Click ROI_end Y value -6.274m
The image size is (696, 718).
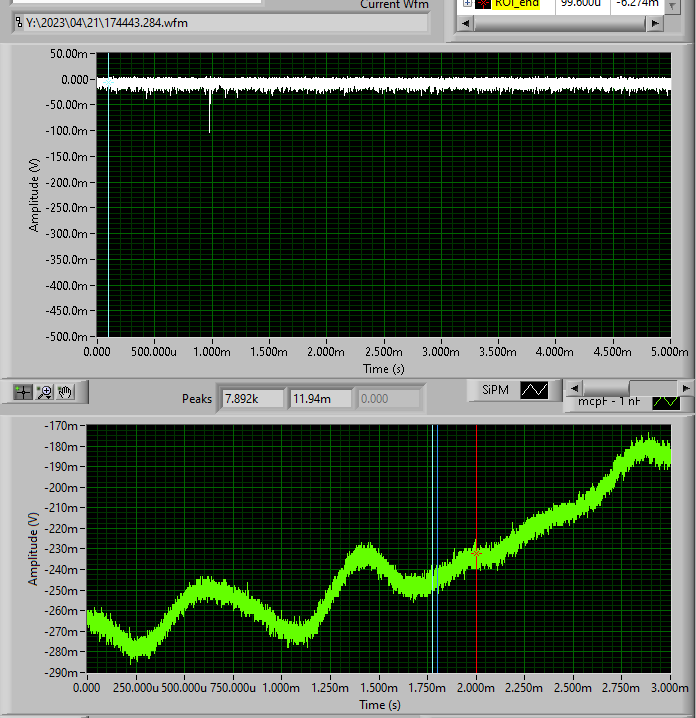[x=637, y=4]
